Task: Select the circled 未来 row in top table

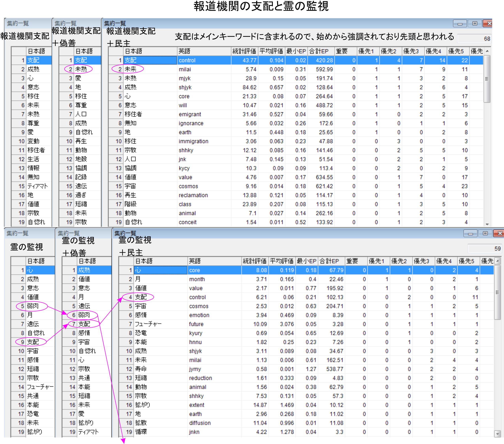Action: [130, 69]
